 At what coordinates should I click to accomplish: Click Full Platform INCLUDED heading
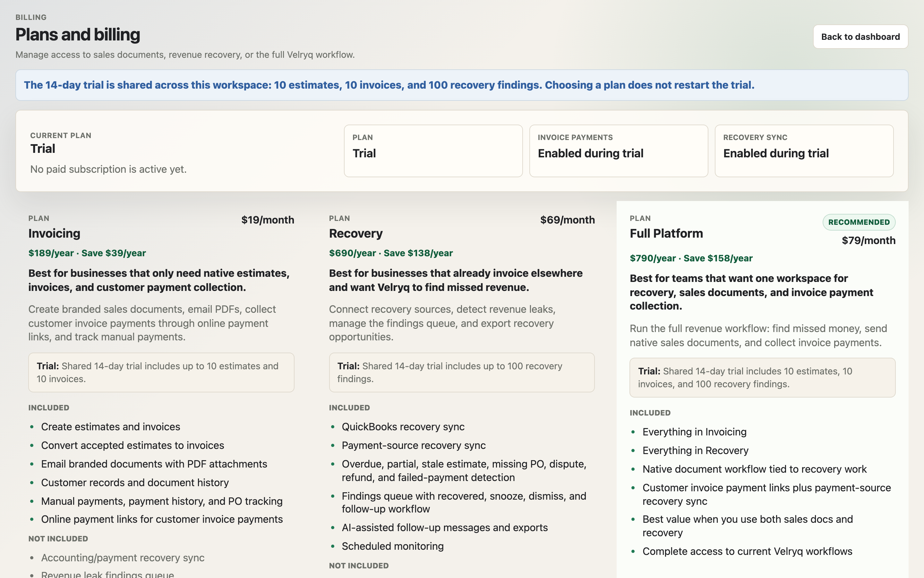[650, 413]
